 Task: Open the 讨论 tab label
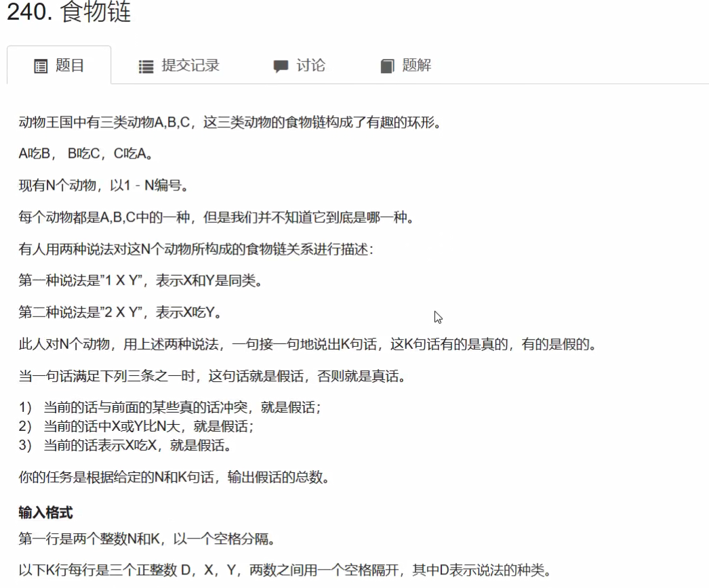click(310, 66)
